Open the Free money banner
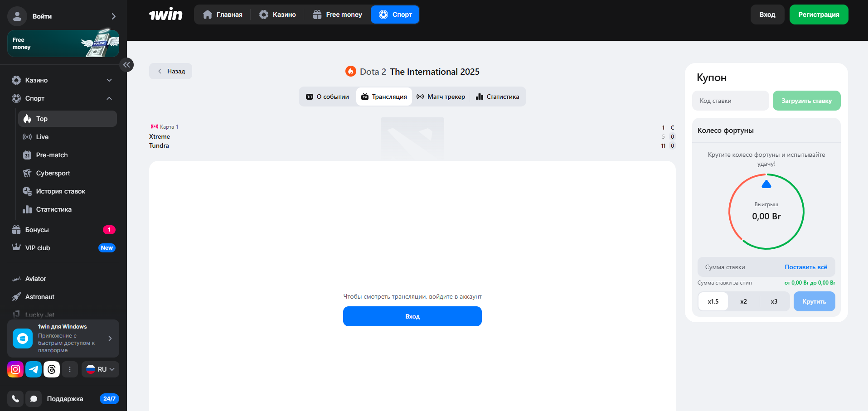 point(63,44)
